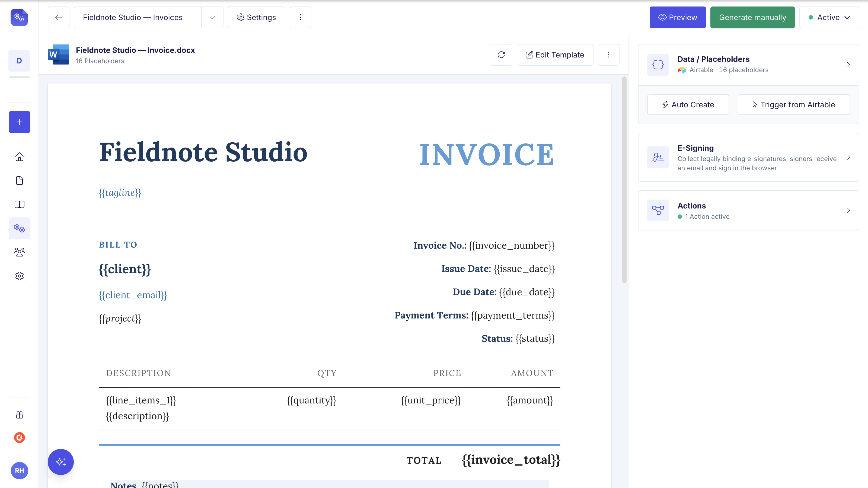This screenshot has height=488, width=868.
Task: Click the BILL TO label
Action: [x=118, y=245]
